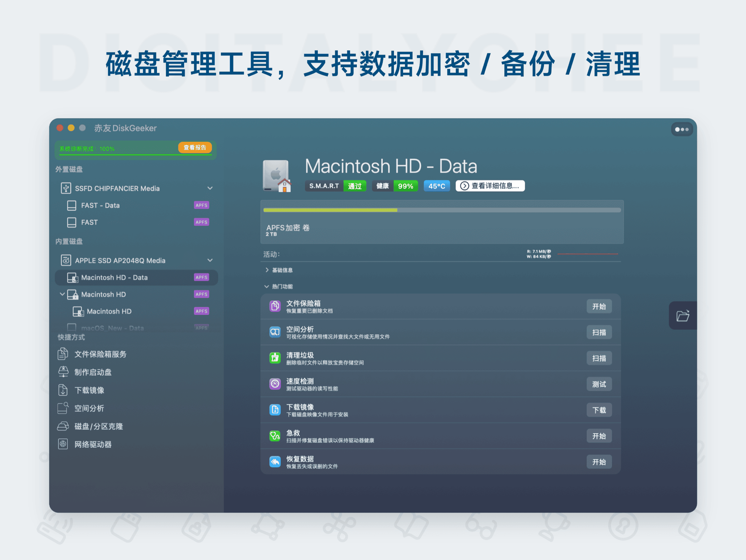Collapse the 热门功能 section

click(x=266, y=286)
